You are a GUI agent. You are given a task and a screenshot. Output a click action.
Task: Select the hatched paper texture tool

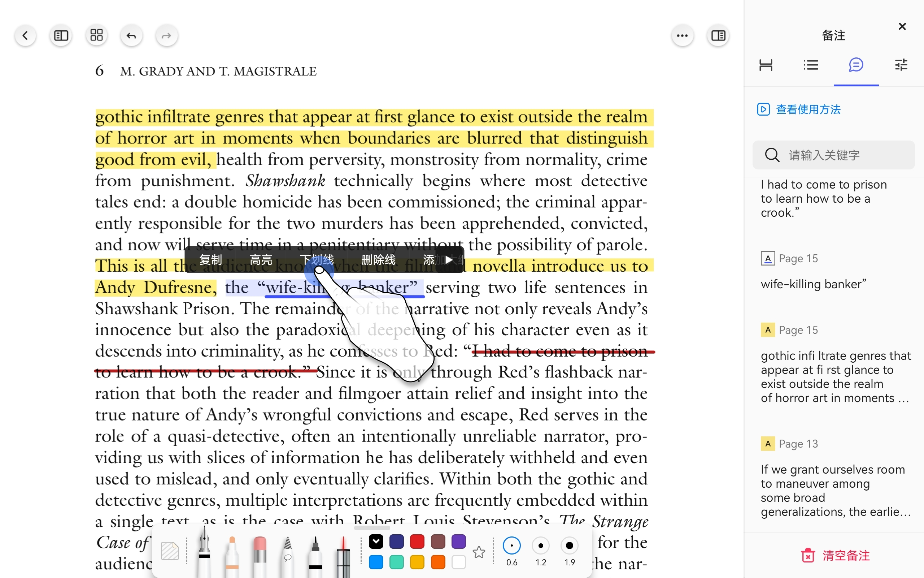170,551
